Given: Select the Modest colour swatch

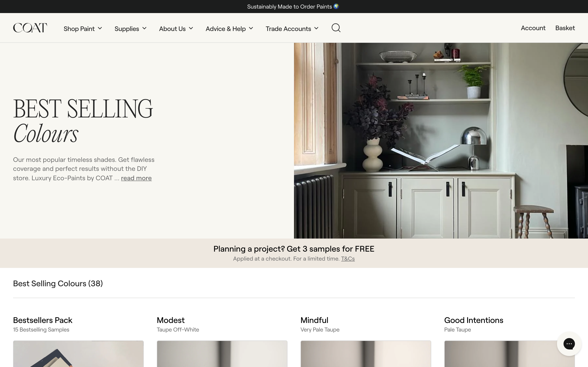Looking at the screenshot, I should 222,354.
